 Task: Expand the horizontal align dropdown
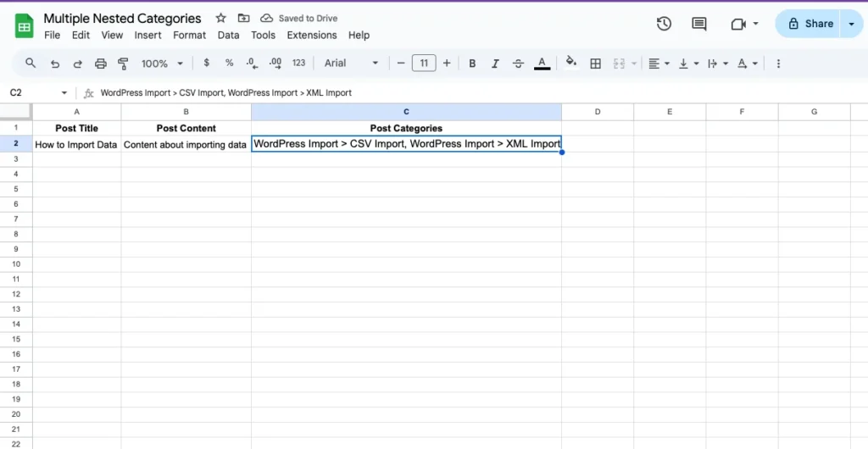coord(658,64)
